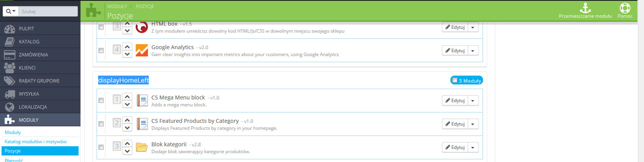The height and width of the screenshot is (162, 644).
Task: Toggle the 3 Moduły select-all checkbox
Action: click(455, 80)
